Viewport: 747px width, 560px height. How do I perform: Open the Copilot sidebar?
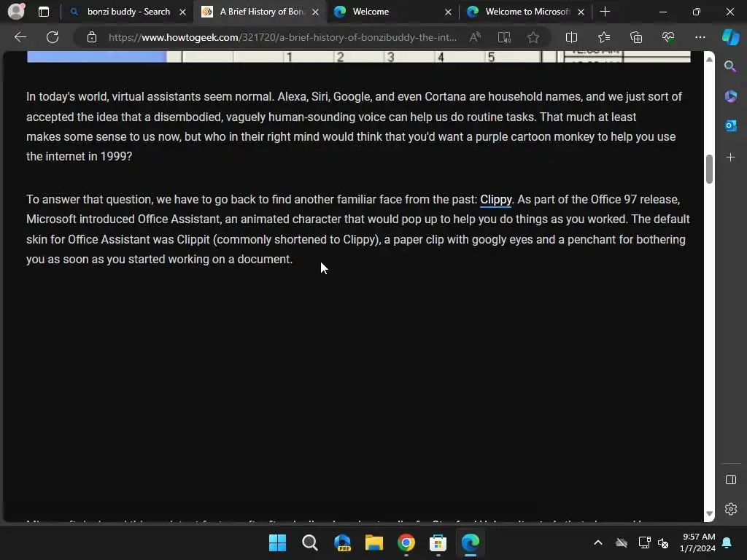[x=730, y=37]
